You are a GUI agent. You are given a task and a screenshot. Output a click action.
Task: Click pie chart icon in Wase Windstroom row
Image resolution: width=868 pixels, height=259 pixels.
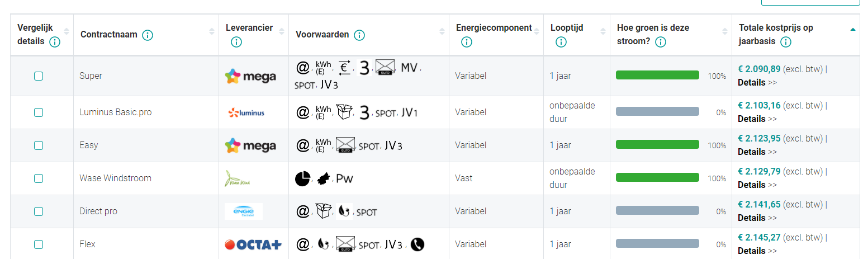point(302,178)
